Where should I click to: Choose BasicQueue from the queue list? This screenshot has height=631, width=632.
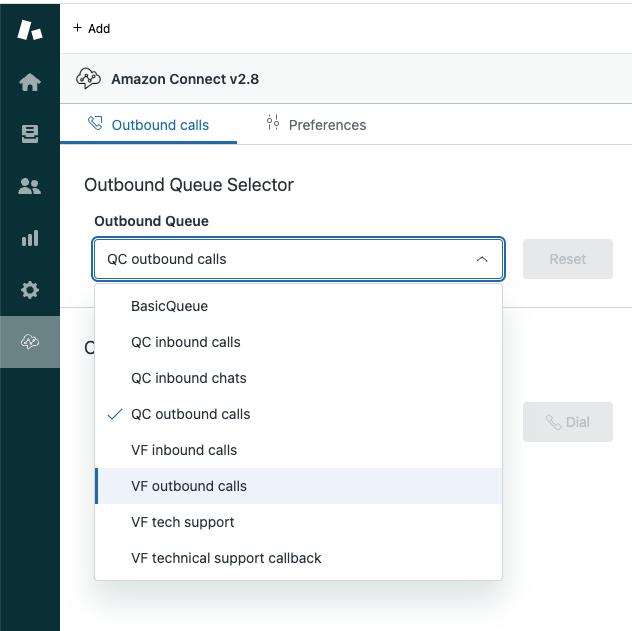pos(169,306)
